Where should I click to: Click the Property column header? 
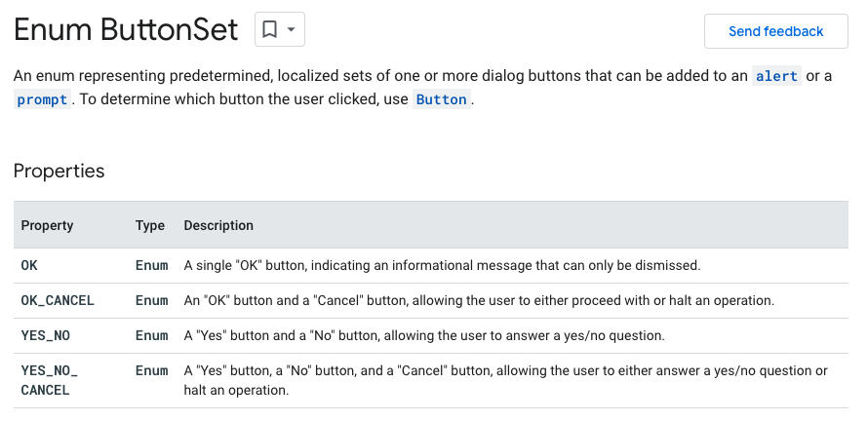click(47, 225)
